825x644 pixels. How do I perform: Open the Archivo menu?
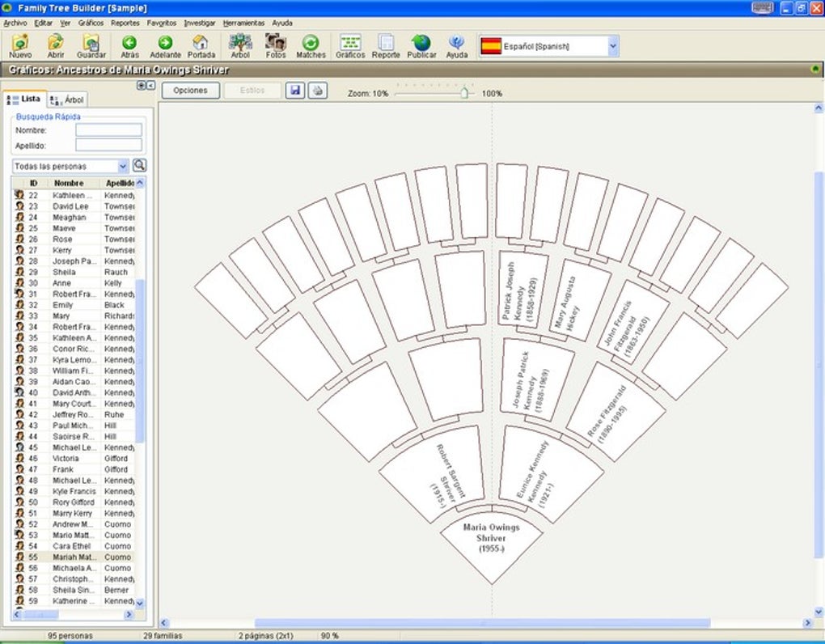pos(15,23)
